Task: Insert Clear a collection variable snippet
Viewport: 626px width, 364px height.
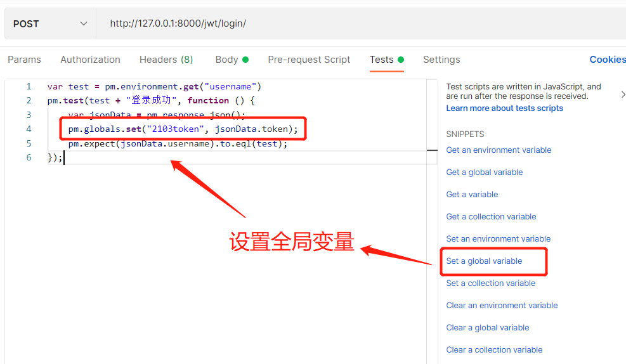Action: pos(494,349)
